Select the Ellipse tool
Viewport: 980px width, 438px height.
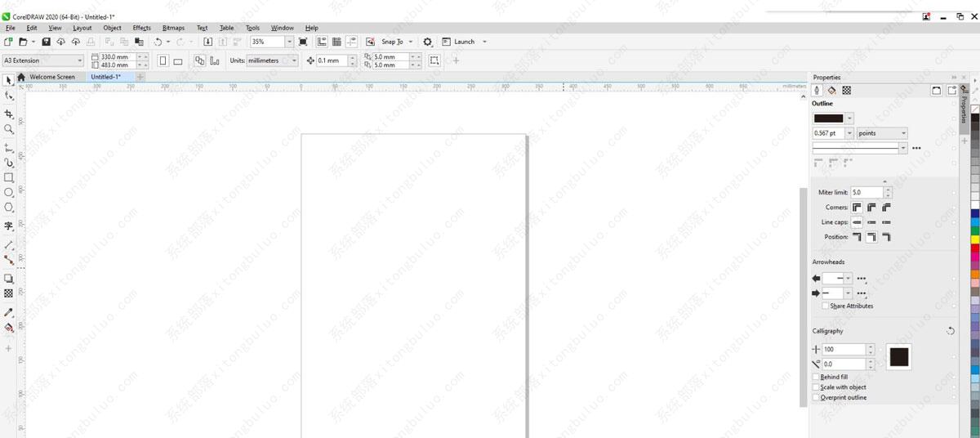[x=8, y=193]
